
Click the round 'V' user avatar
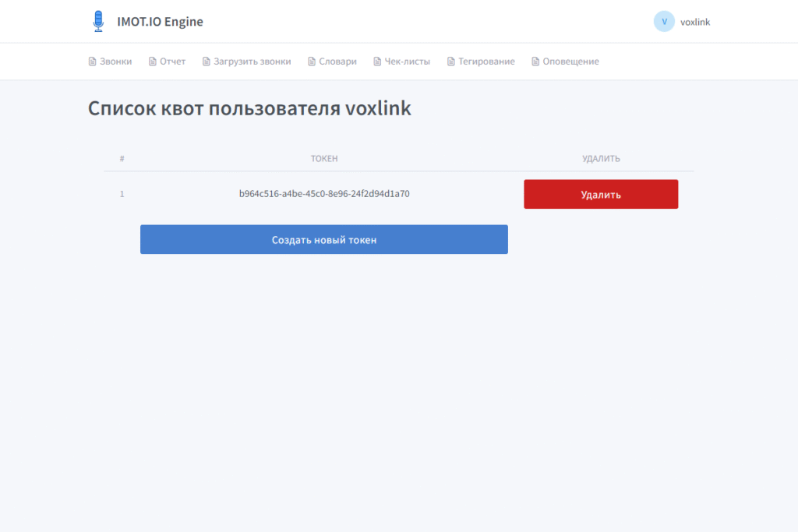pyautogui.click(x=664, y=22)
